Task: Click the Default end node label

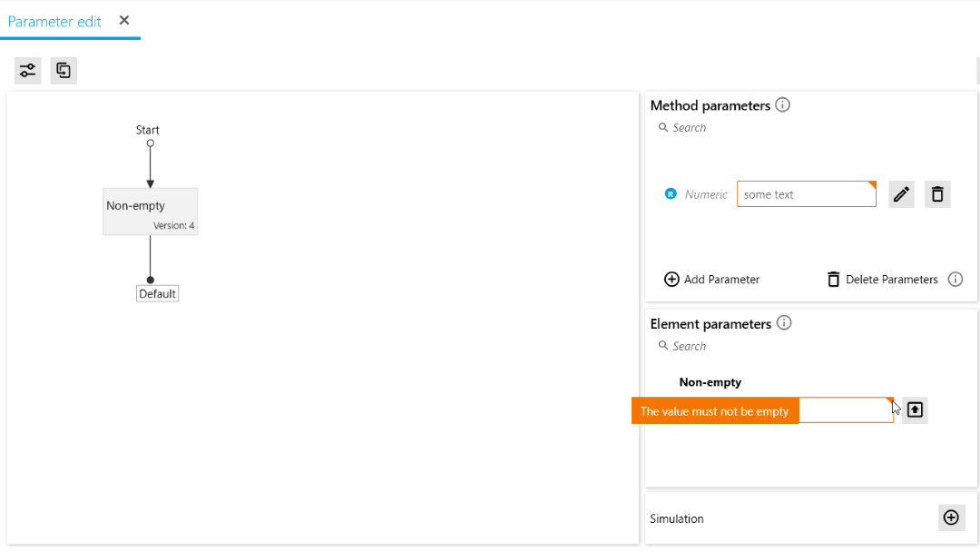Action: [157, 294]
